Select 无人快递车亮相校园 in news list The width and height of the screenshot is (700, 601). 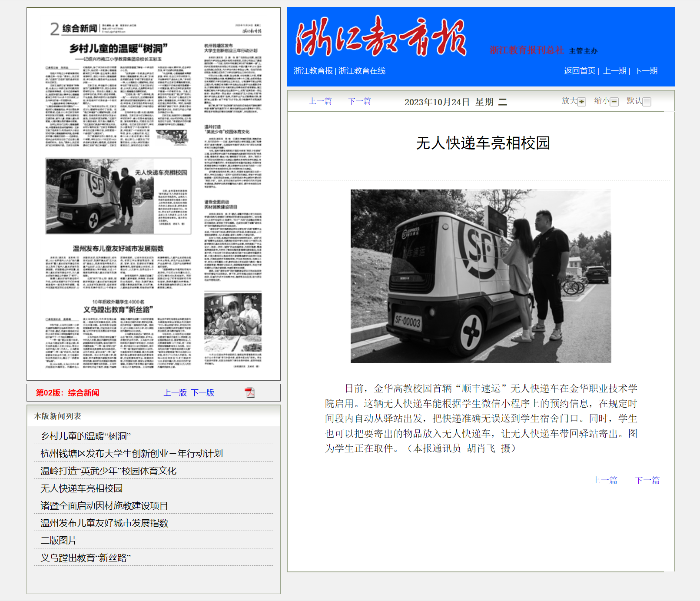[x=82, y=488]
